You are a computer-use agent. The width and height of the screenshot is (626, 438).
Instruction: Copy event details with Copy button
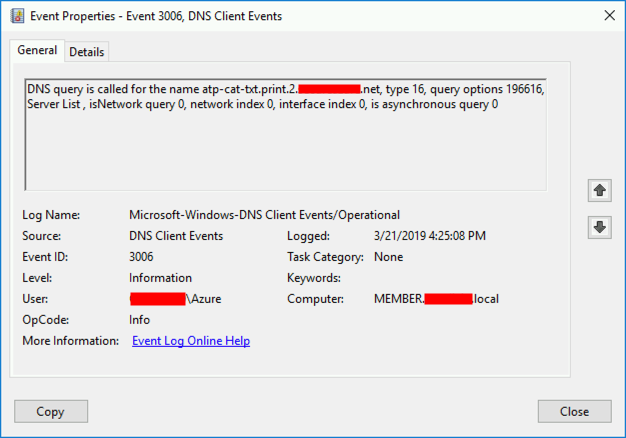point(51,411)
